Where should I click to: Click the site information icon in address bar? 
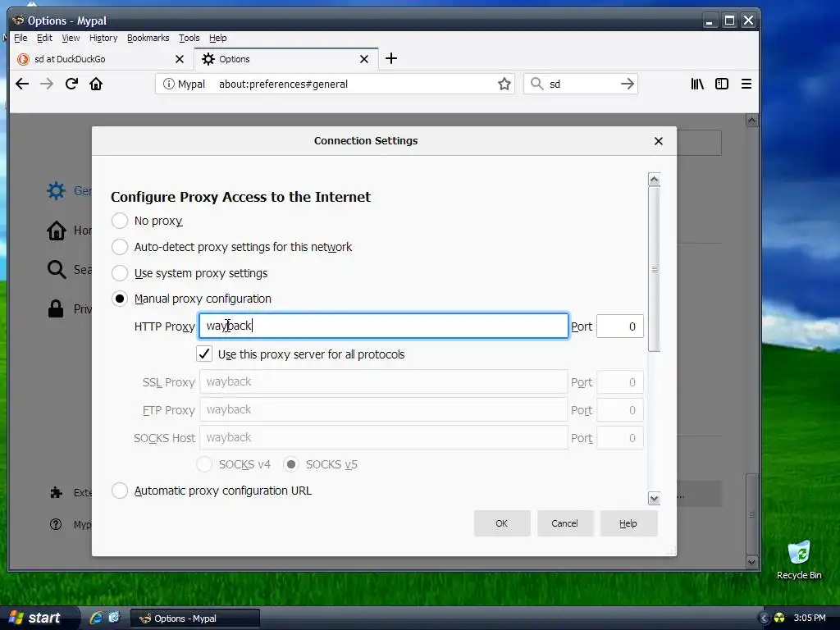pyautogui.click(x=168, y=84)
